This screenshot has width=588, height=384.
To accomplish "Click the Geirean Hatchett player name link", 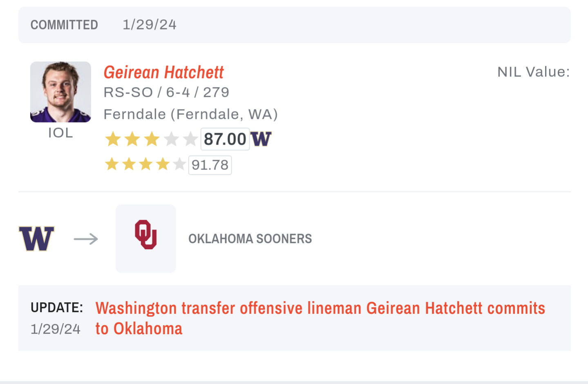I will coord(163,73).
